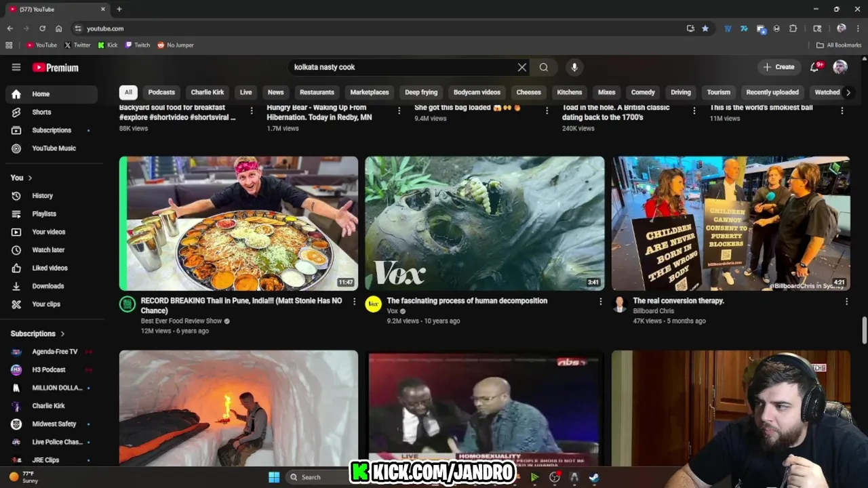Select the Live filter chip
868x488 pixels.
(246, 92)
